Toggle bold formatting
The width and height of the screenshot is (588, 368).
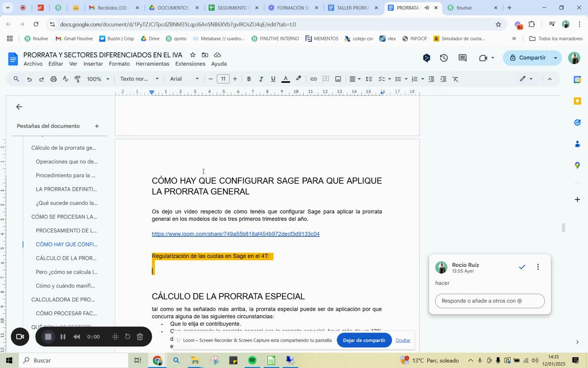pyautogui.click(x=249, y=79)
